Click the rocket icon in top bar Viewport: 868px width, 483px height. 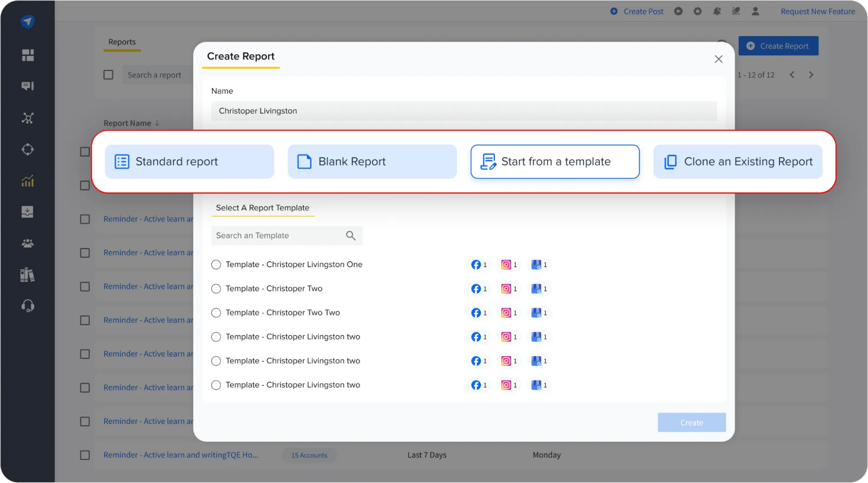pyautogui.click(x=736, y=11)
